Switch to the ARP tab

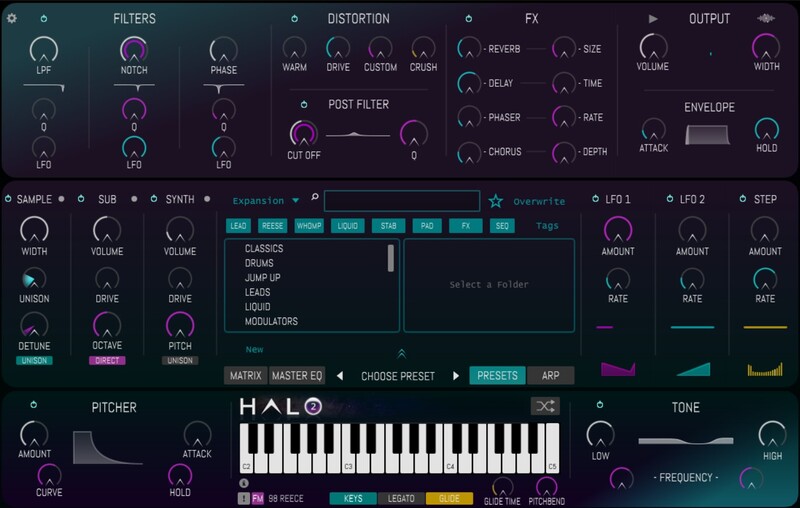tap(551, 376)
